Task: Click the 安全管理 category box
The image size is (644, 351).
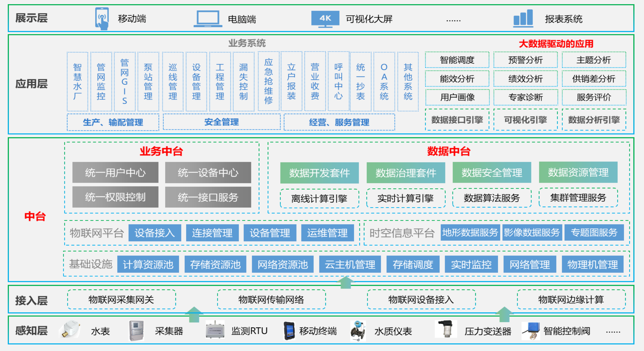Action: [222, 122]
